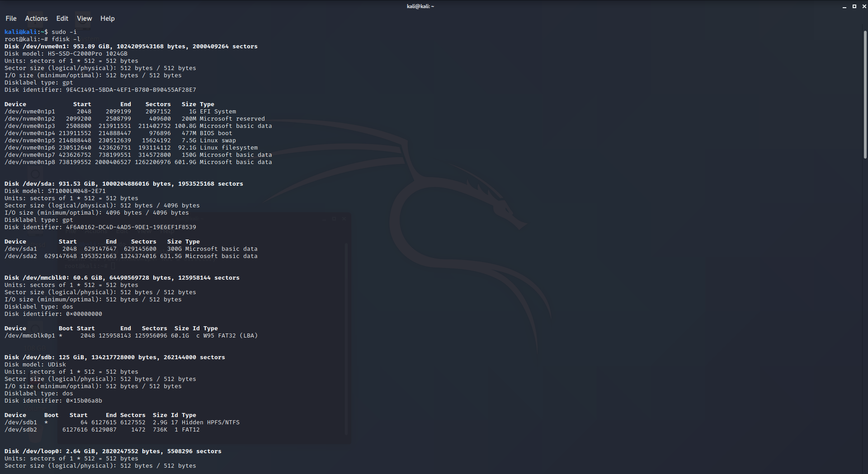Image resolution: width=868 pixels, height=474 pixels.
Task: Click the Disk /dev/sdb header line
Action: pyautogui.click(x=115, y=357)
